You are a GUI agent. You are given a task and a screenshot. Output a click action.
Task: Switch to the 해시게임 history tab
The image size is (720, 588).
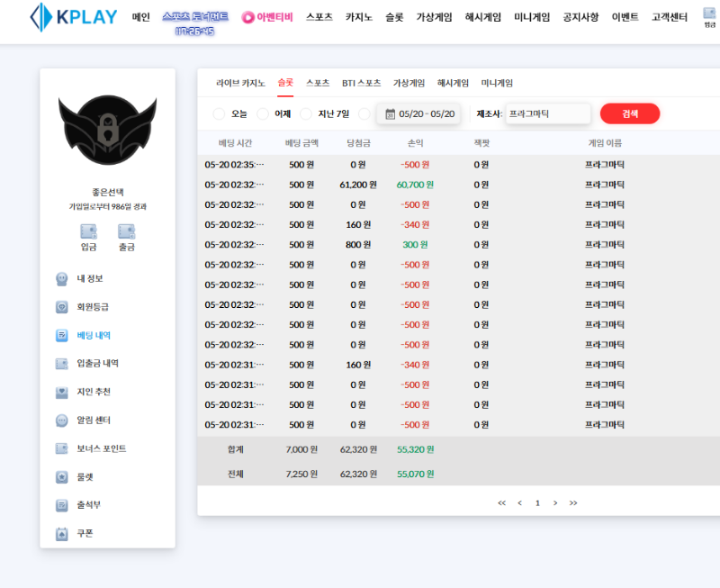pos(453,83)
